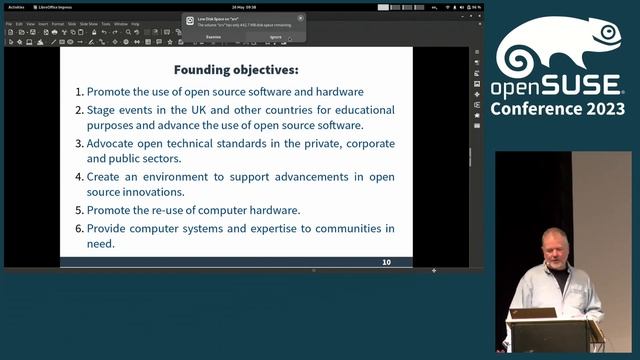640x360 pixels.
Task: Open Properties deck in sidebar tab bar
Action: [x=477, y=63]
